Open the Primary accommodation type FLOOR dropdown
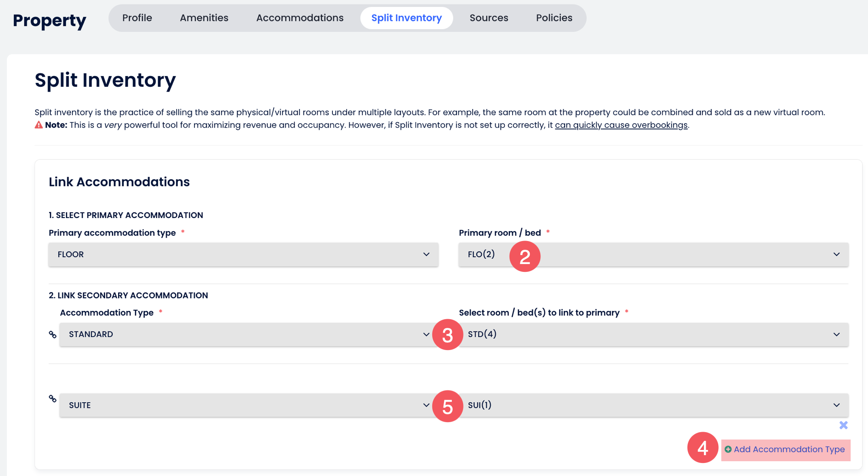The image size is (868, 476). (x=243, y=255)
